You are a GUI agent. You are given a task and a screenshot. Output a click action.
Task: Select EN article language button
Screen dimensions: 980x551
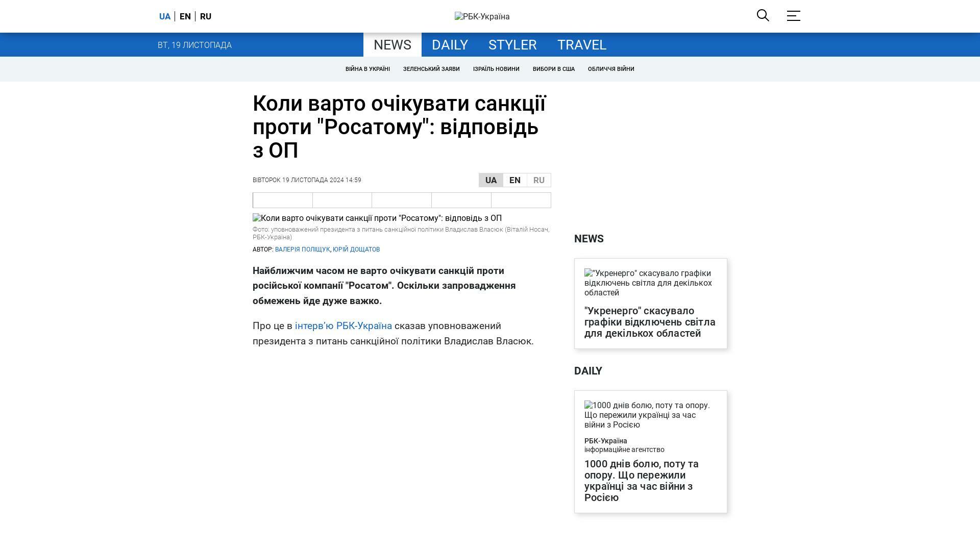(x=515, y=180)
